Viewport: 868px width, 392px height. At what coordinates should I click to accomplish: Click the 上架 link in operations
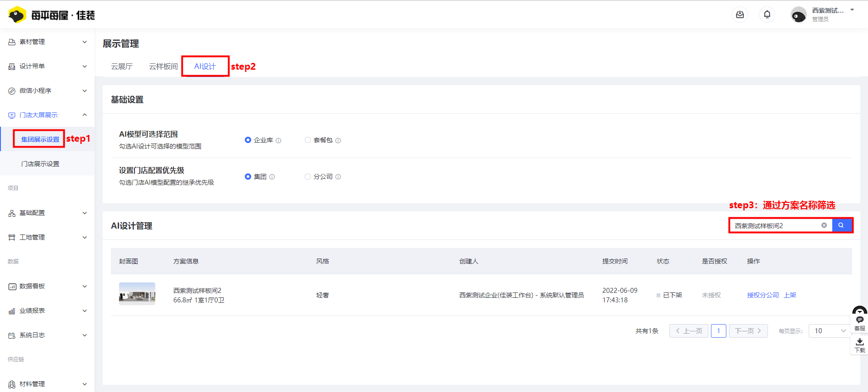tap(790, 295)
